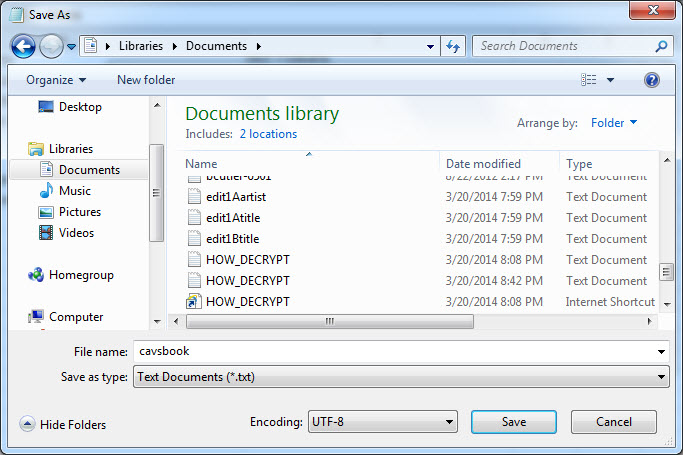Click the 2 locations link
Image resolution: width=683 pixels, height=455 pixels.
(268, 134)
